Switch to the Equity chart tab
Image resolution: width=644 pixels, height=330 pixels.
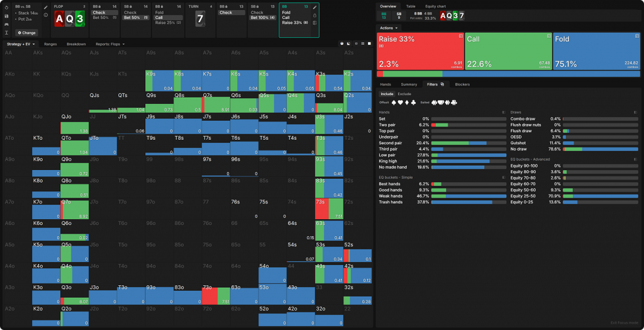coord(436,6)
